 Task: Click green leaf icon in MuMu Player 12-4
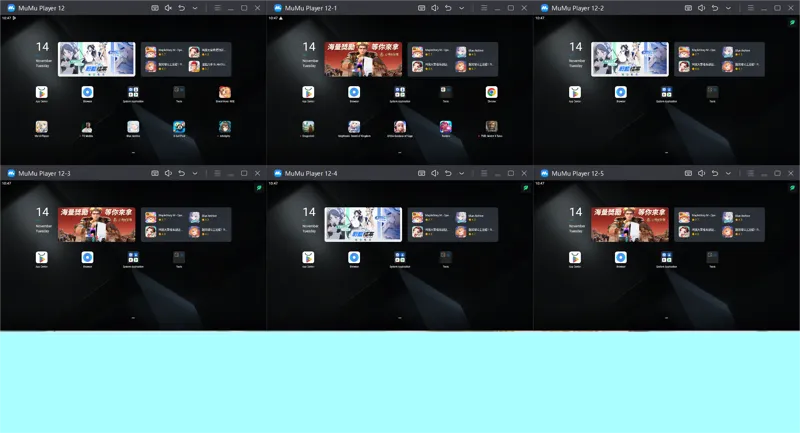point(526,188)
